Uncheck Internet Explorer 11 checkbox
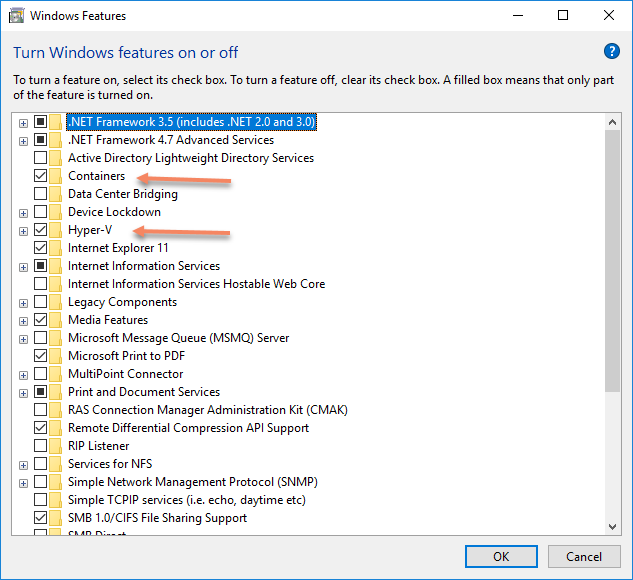633x580 pixels. pyautogui.click(x=40, y=247)
